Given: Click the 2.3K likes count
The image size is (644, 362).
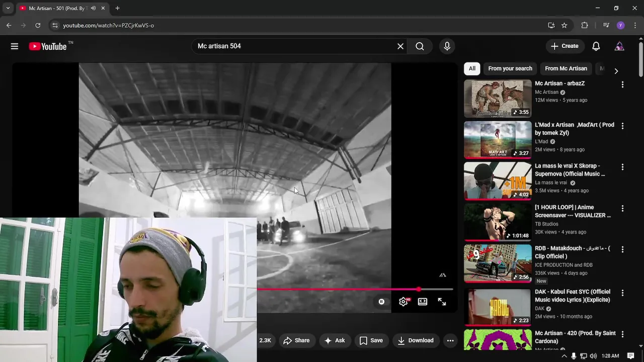Looking at the screenshot, I should (x=265, y=340).
